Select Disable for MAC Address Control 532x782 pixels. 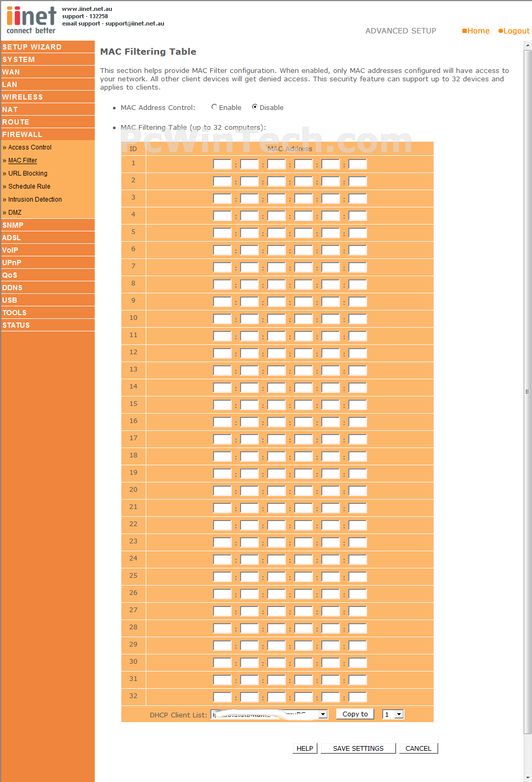click(x=255, y=107)
